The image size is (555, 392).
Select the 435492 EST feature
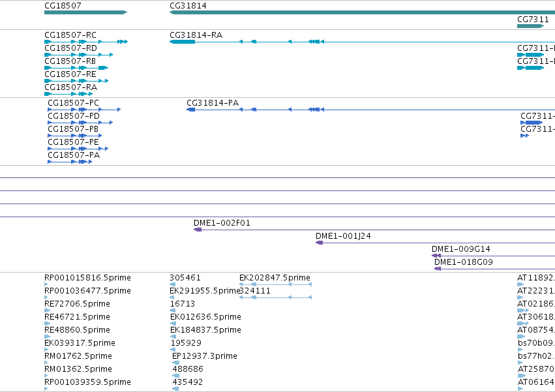pyautogui.click(x=175, y=389)
